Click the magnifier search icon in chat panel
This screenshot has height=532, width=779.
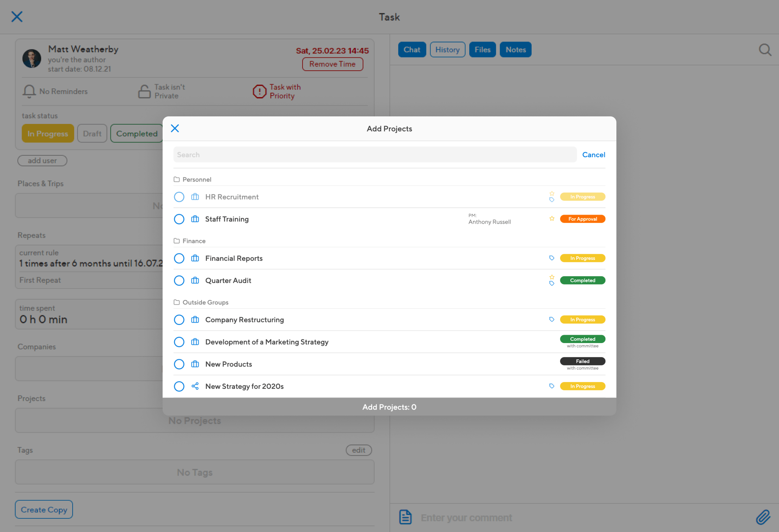point(765,50)
